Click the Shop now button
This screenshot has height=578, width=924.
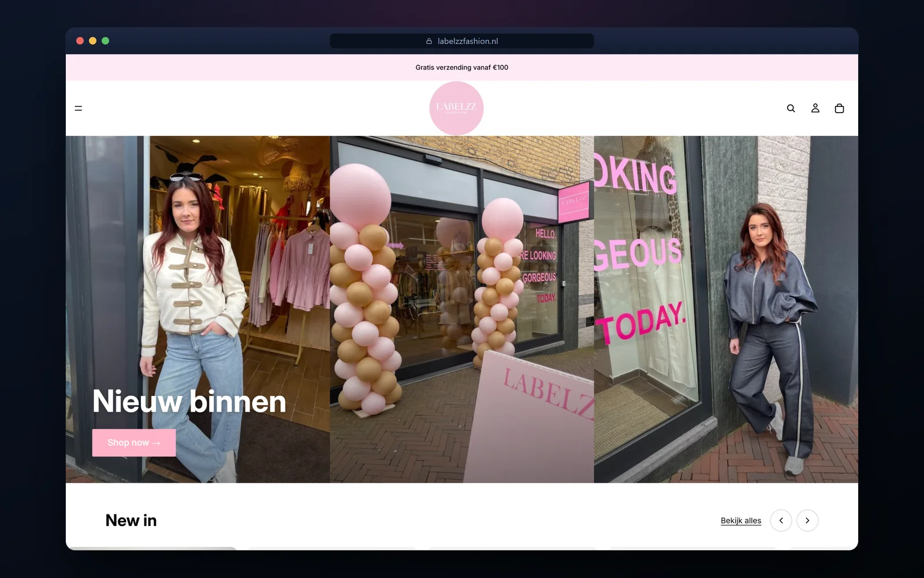pos(134,443)
